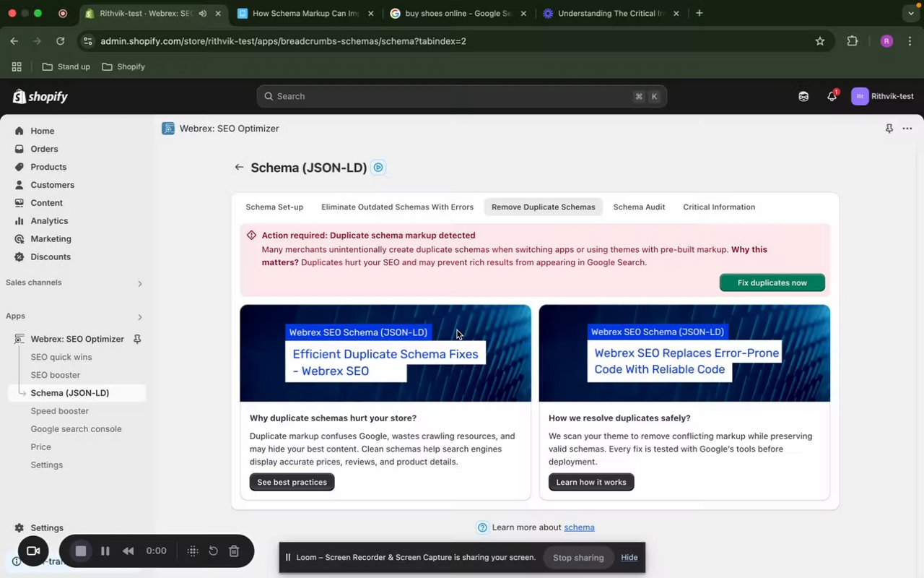This screenshot has width=924, height=578.
Task: Open a new browser tab
Action: pos(699,13)
